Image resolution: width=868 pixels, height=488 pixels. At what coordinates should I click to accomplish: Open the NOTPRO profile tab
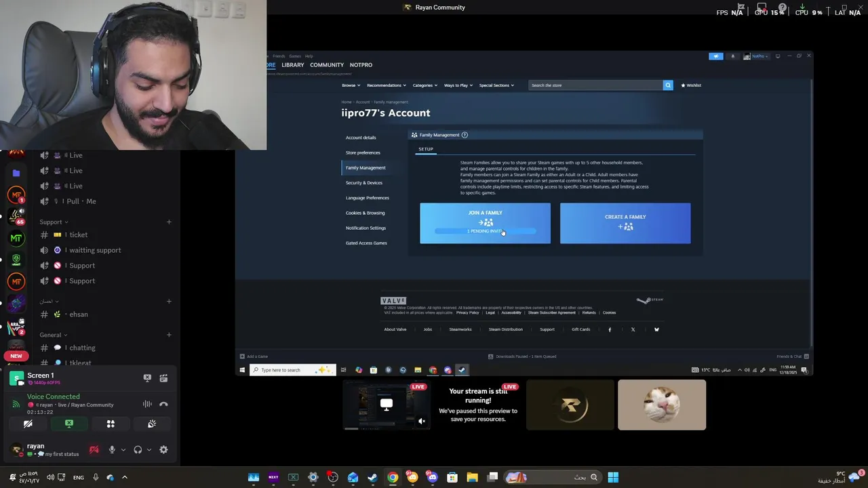tap(361, 65)
